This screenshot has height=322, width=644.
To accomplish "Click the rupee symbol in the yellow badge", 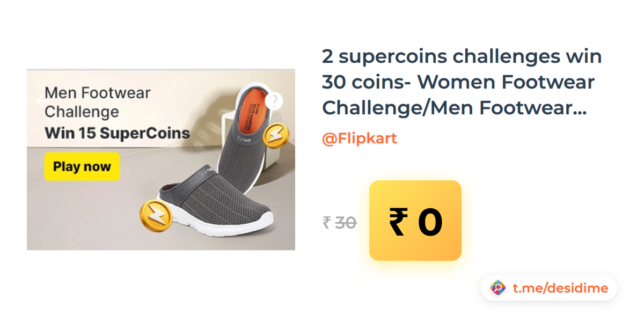I will coord(398,222).
